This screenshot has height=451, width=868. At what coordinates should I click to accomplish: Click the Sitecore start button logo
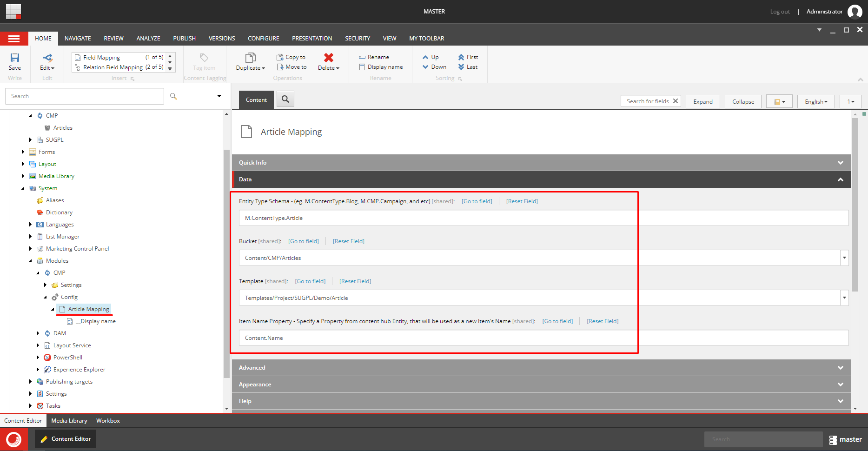click(x=14, y=439)
